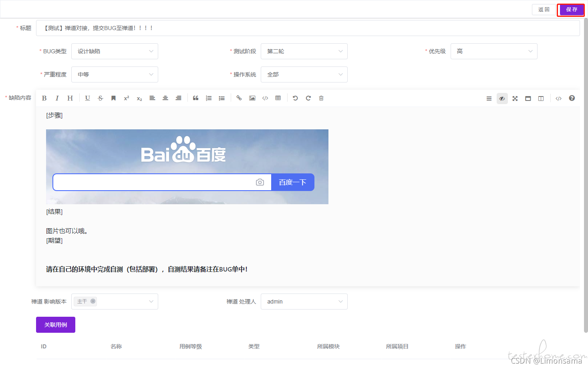Undo the last edit
This screenshot has height=368, width=588.
coord(295,98)
